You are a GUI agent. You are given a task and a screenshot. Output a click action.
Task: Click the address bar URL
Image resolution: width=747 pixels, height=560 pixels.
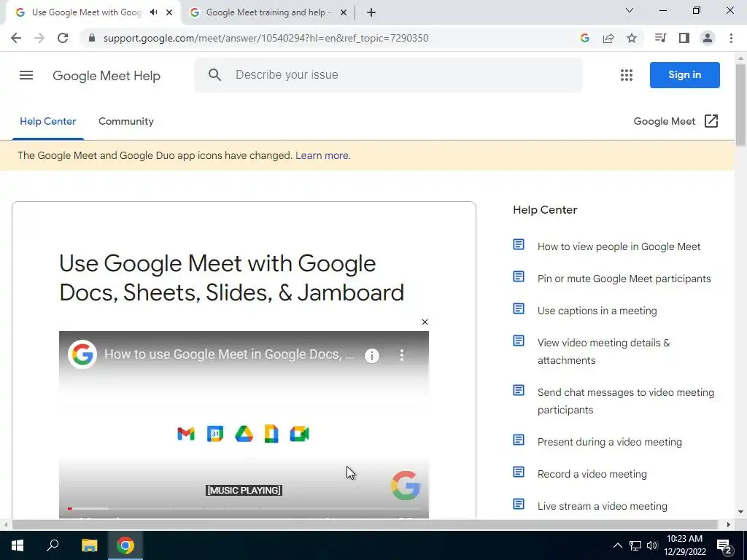266,38
